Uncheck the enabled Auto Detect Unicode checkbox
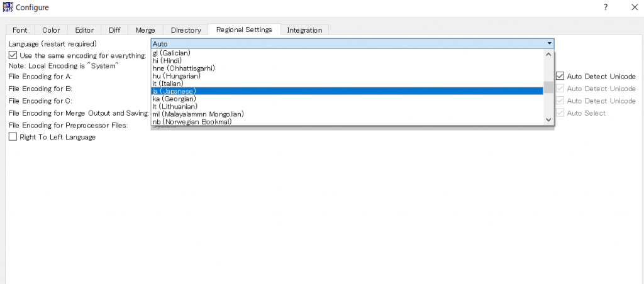Viewport: 644px width, 284px height. [560, 76]
